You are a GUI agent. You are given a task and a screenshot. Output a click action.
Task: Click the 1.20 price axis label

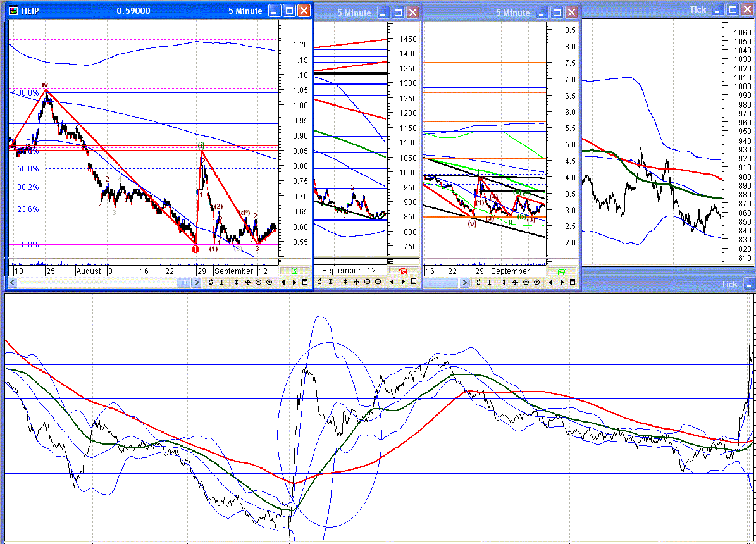[301, 45]
